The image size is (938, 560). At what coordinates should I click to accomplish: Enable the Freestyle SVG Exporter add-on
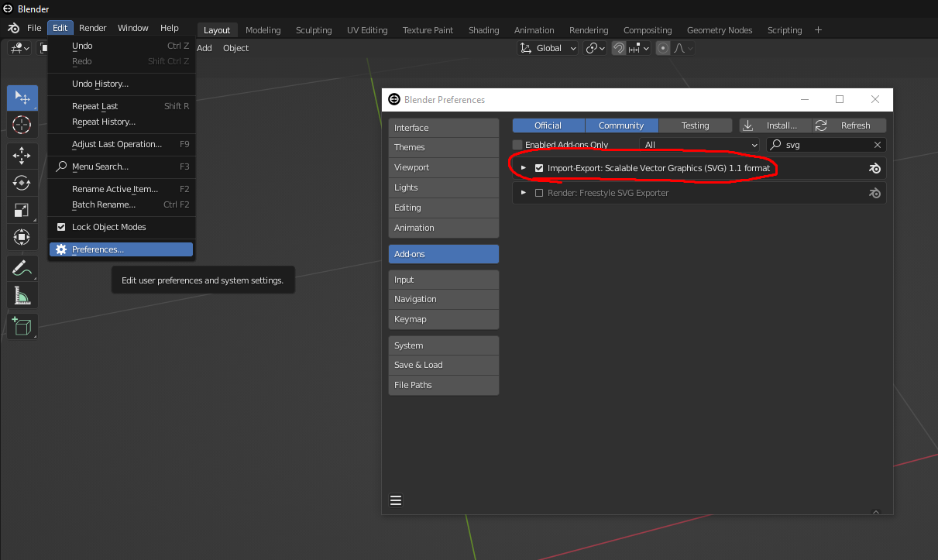539,193
